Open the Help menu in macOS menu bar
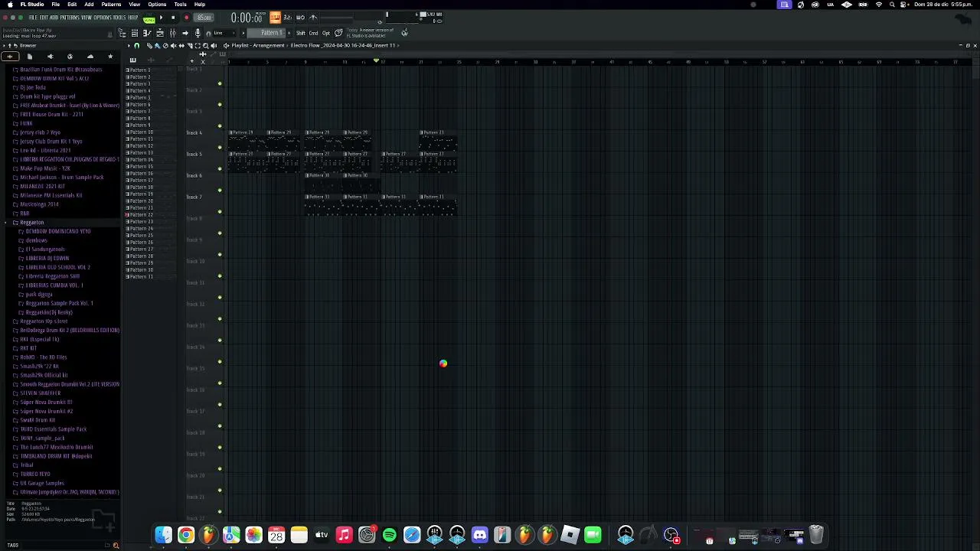 coord(200,5)
